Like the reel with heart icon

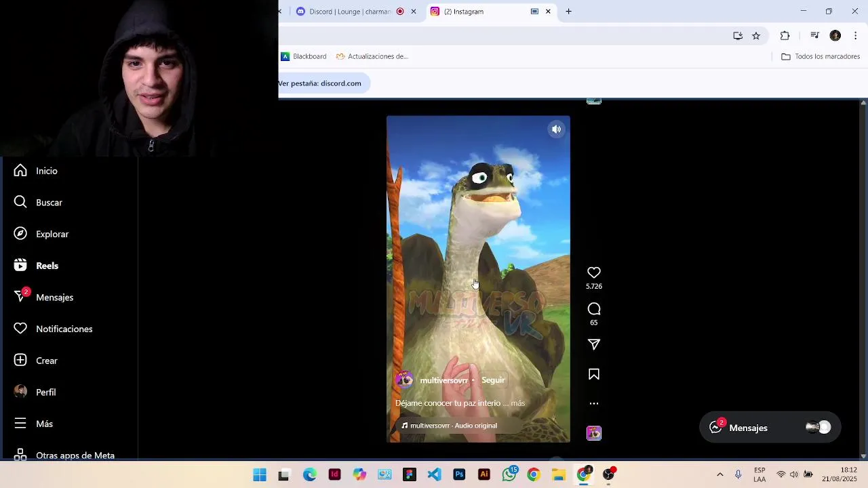click(x=594, y=272)
